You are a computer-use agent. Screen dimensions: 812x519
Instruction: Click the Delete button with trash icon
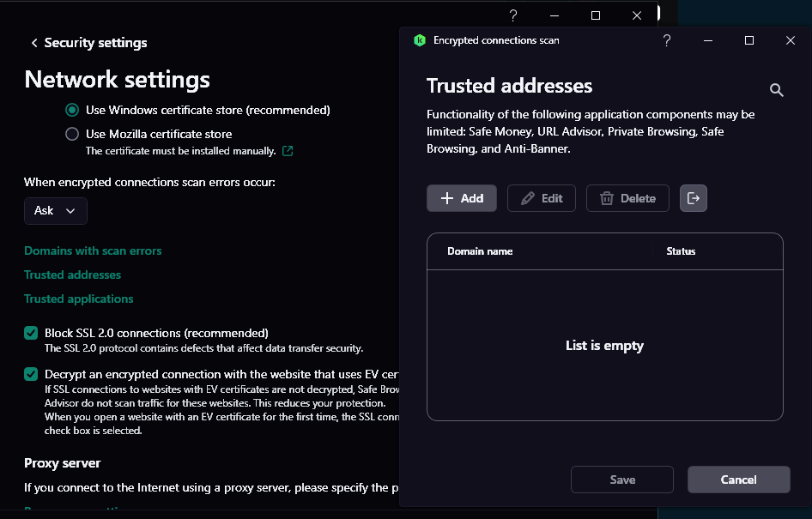(627, 198)
